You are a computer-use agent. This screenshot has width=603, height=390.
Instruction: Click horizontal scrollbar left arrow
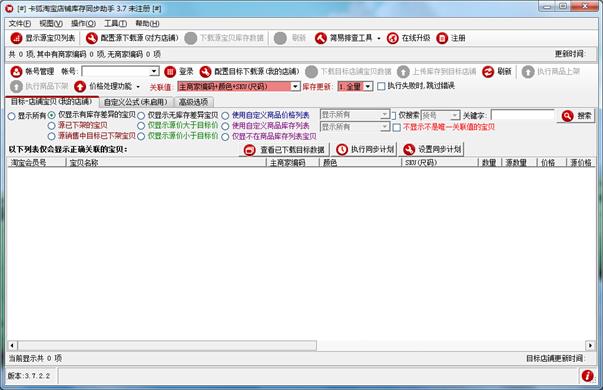(12, 345)
